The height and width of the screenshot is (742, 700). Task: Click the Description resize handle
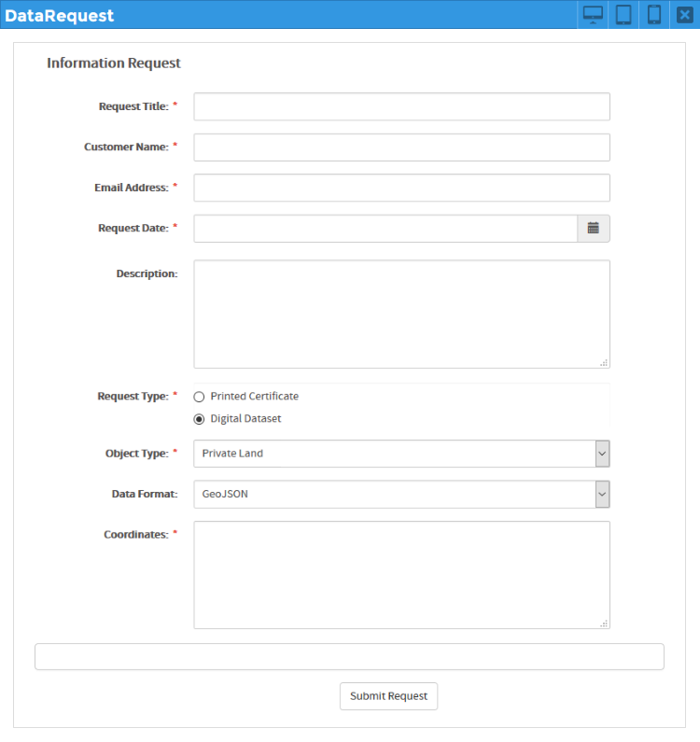[604, 363]
